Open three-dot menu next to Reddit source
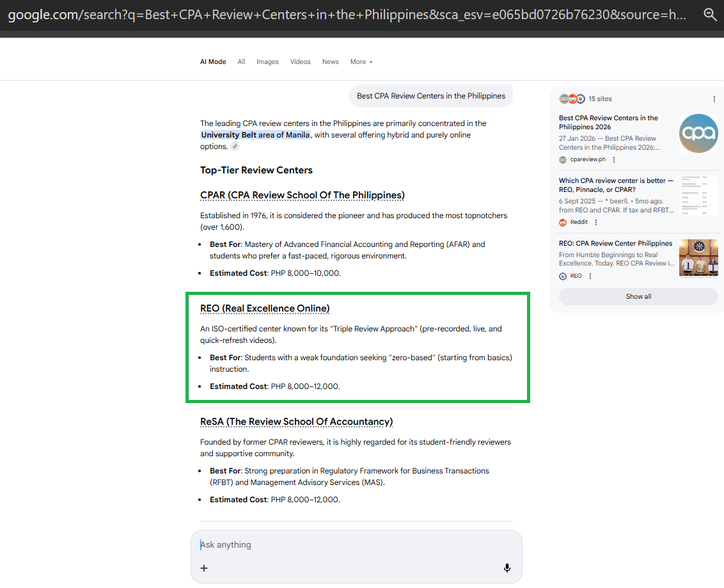The image size is (724, 588). [596, 223]
